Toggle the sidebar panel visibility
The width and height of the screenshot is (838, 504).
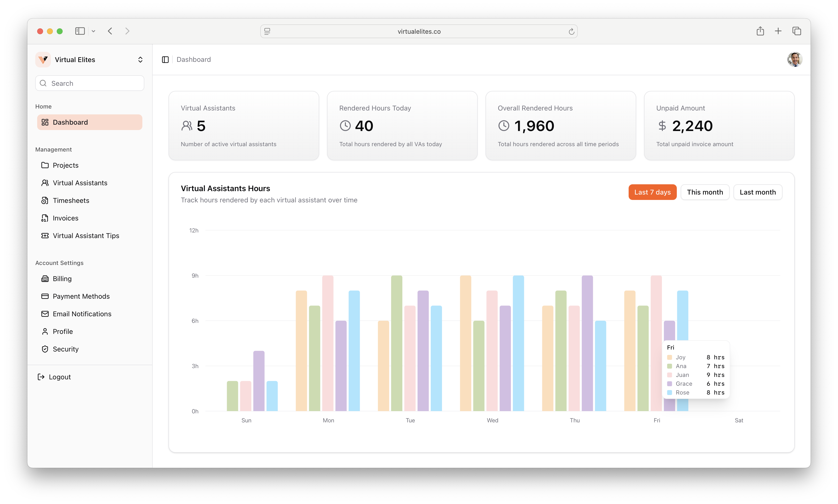pos(166,59)
